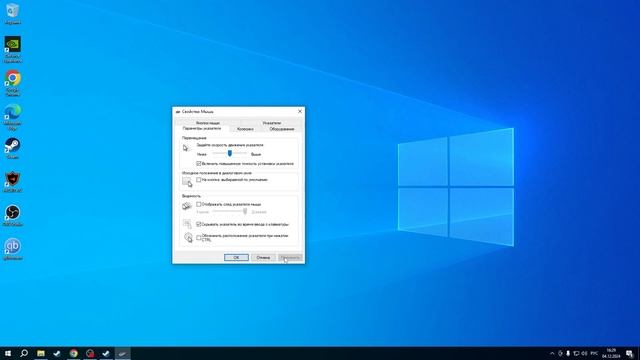Switch to the Указатели tab
Image resolution: width=640 pixels, height=360 pixels.
pos(271,123)
